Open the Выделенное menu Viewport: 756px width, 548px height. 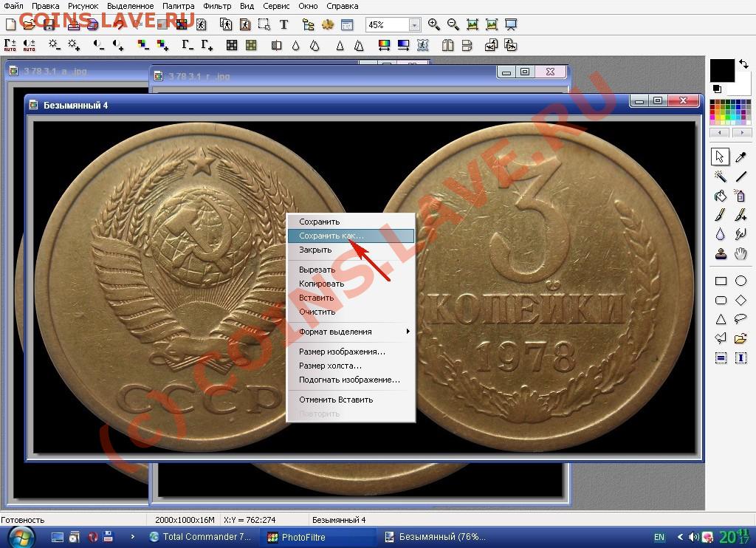point(130,6)
